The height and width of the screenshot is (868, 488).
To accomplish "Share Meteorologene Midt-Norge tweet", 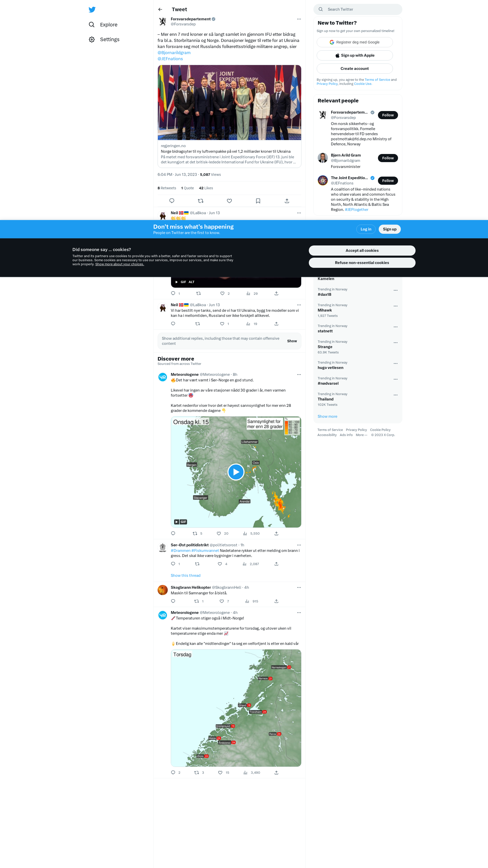I will pos(276,773).
